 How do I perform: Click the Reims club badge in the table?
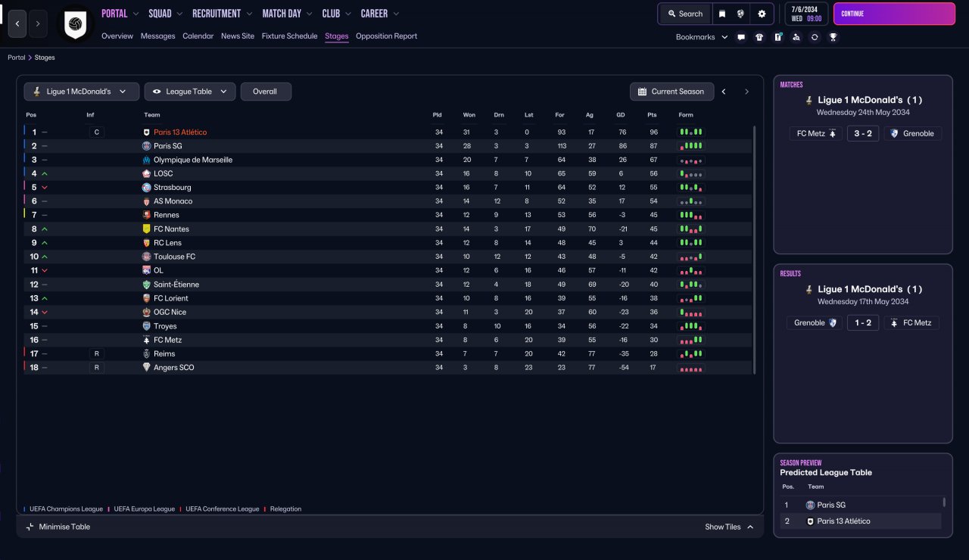click(147, 353)
